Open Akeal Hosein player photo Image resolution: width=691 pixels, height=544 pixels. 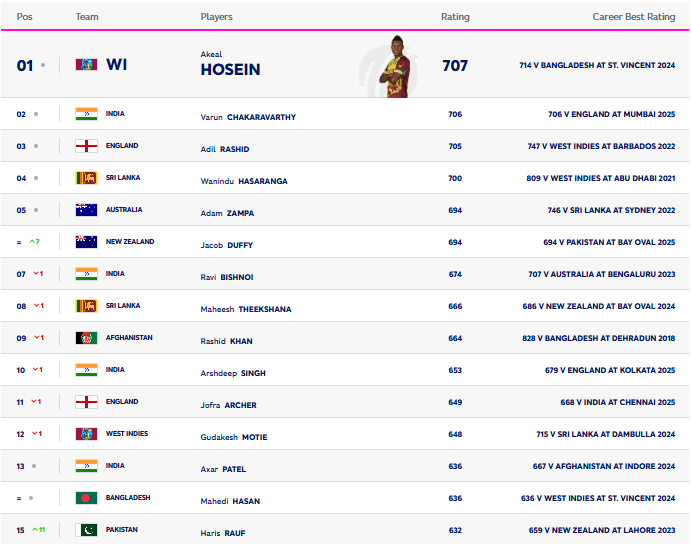pos(398,66)
